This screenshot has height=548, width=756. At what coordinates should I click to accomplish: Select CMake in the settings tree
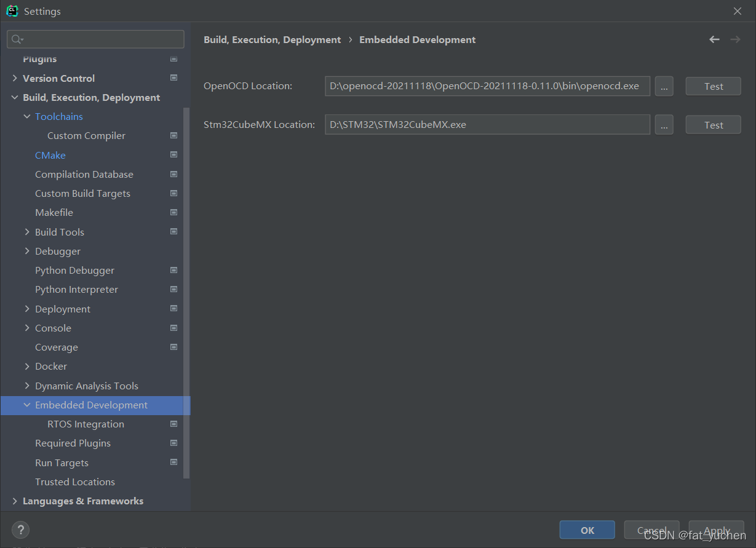point(50,155)
